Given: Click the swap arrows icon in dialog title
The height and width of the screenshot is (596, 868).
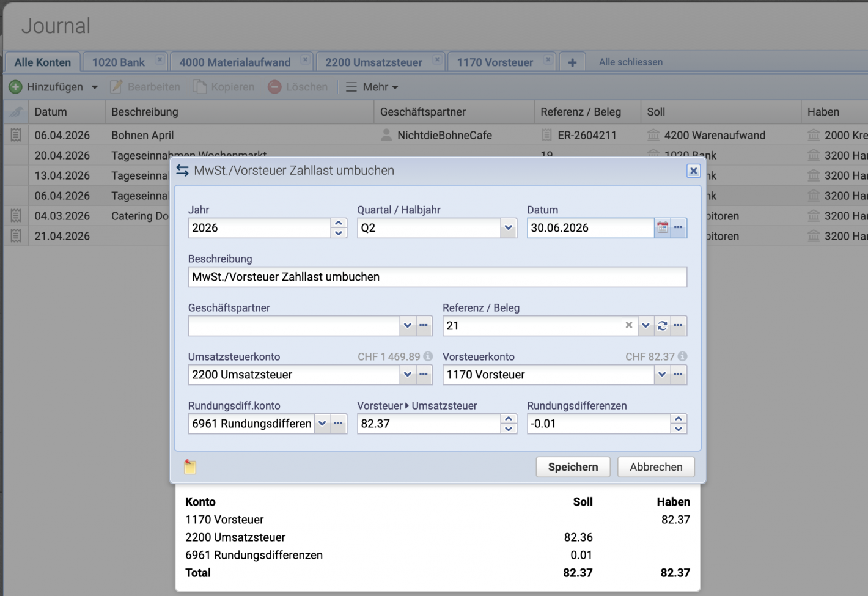Looking at the screenshot, I should pyautogui.click(x=182, y=171).
